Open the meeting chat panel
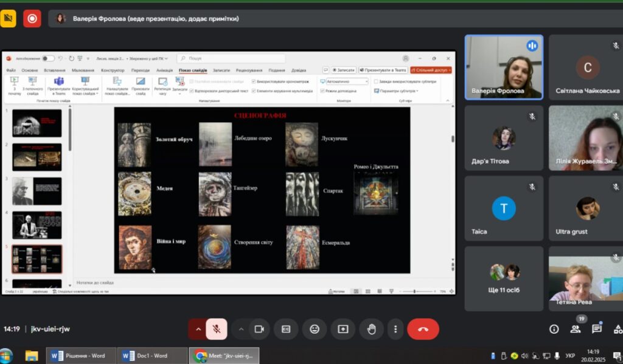Screen dimensions: 623x364 [x=597, y=329]
